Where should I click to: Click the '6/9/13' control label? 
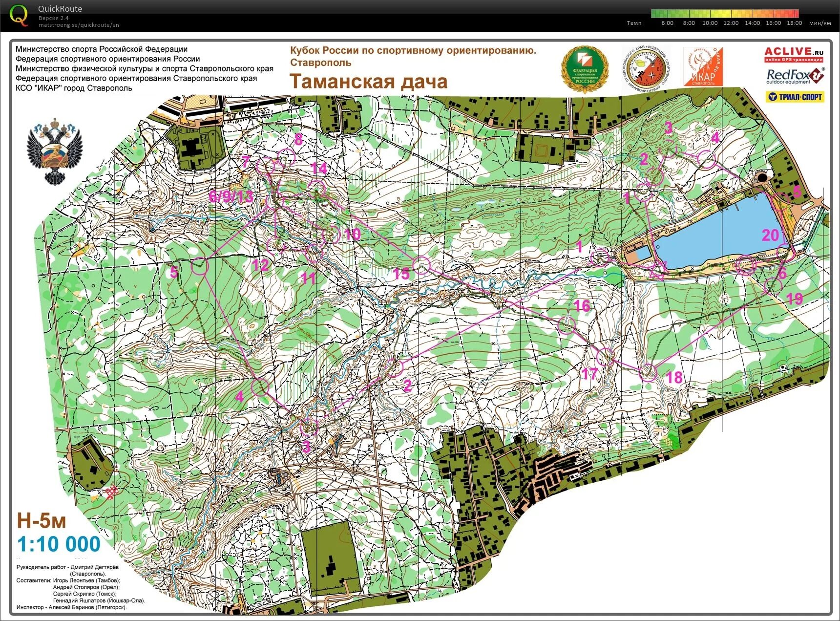click(x=231, y=196)
